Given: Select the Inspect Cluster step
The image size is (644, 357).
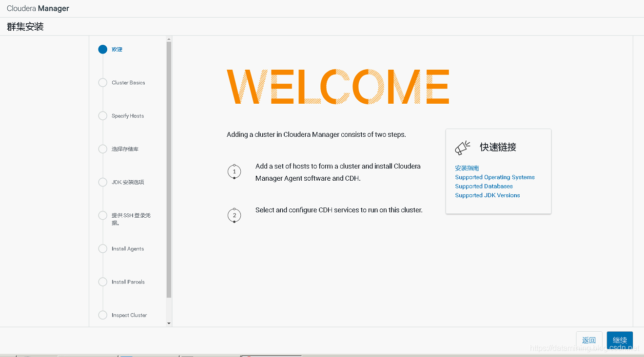Looking at the screenshot, I should coord(129,315).
